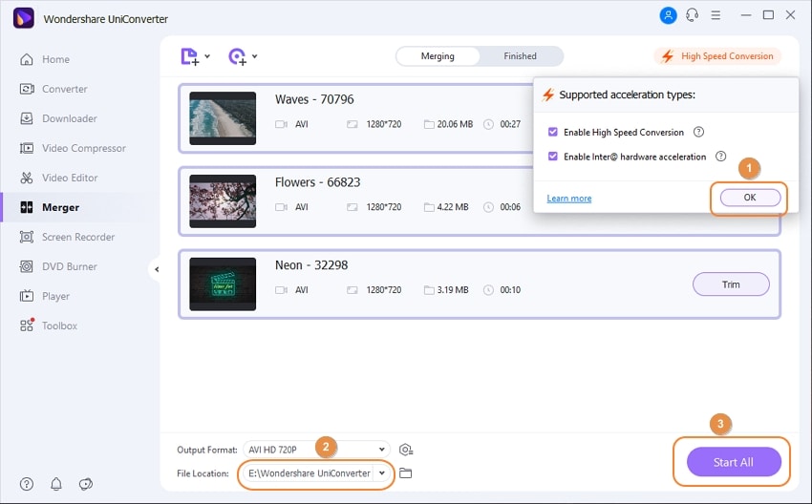Expand the Add Files dropdown arrow
This screenshot has width=812, height=504.
pos(207,56)
